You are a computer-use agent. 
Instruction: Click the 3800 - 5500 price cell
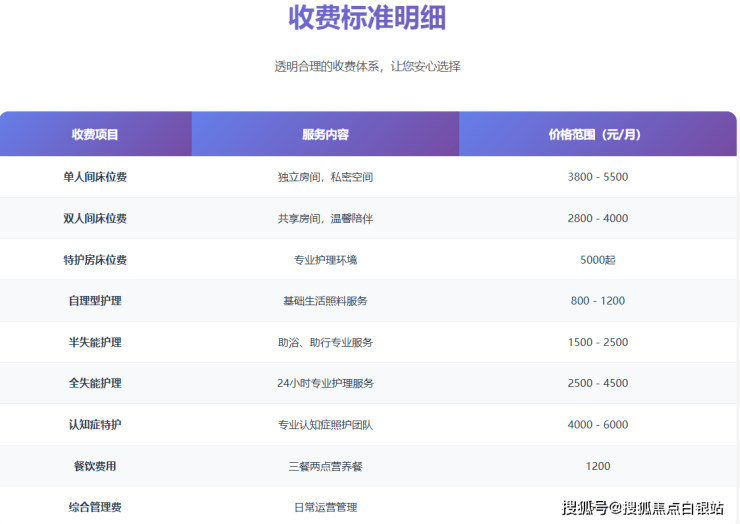click(x=597, y=177)
